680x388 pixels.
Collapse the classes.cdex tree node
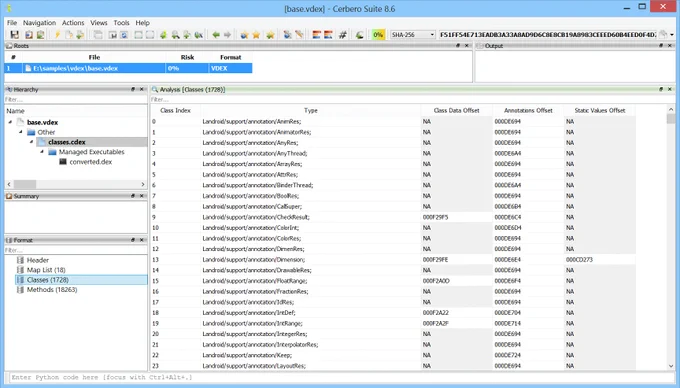tap(31, 142)
